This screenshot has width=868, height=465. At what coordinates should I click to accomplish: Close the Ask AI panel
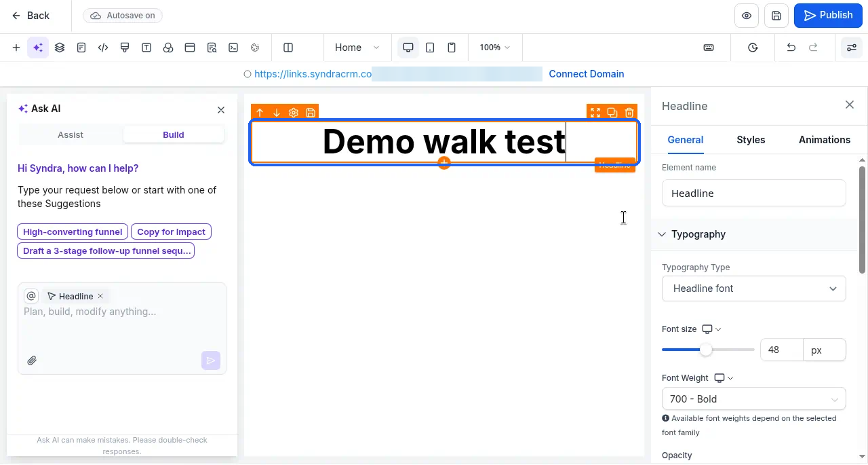[x=221, y=110]
